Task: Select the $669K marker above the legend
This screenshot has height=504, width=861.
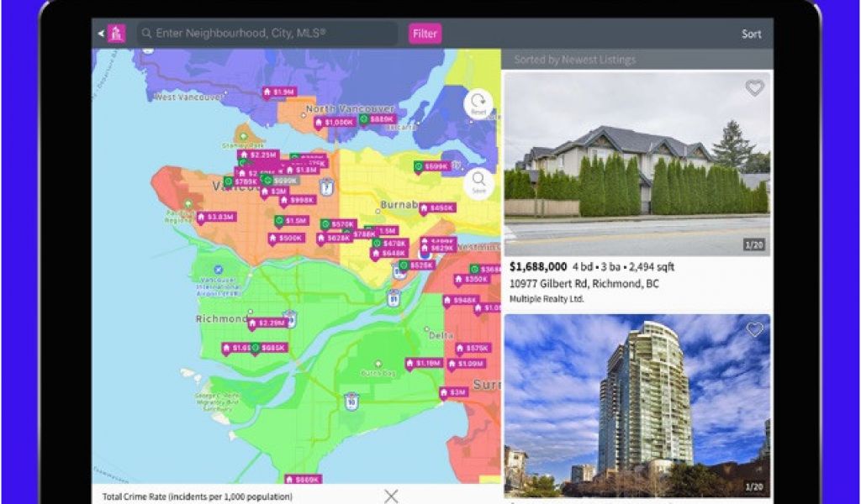Action: [303, 480]
